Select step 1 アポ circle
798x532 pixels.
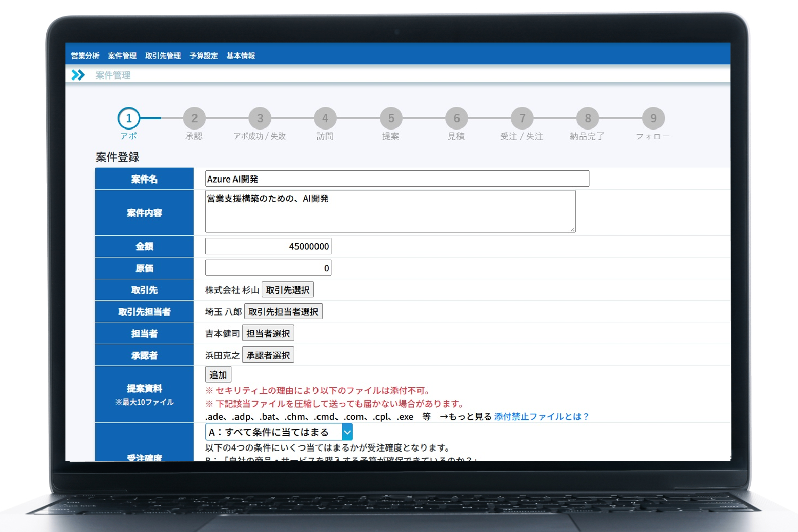point(129,118)
